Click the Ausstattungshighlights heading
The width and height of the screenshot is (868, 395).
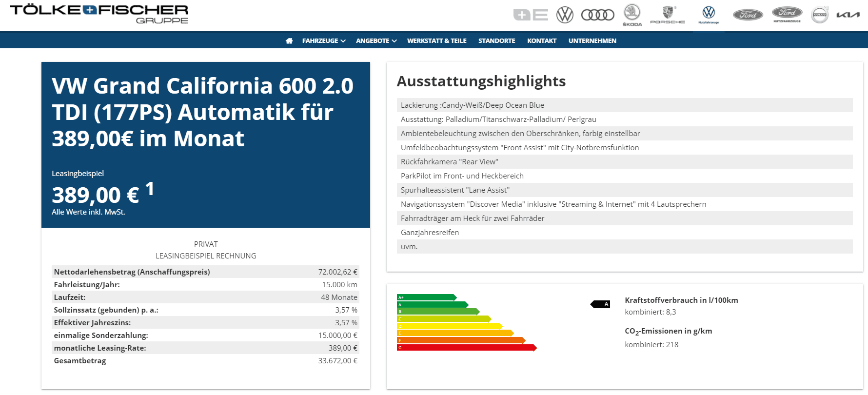pyautogui.click(x=481, y=81)
